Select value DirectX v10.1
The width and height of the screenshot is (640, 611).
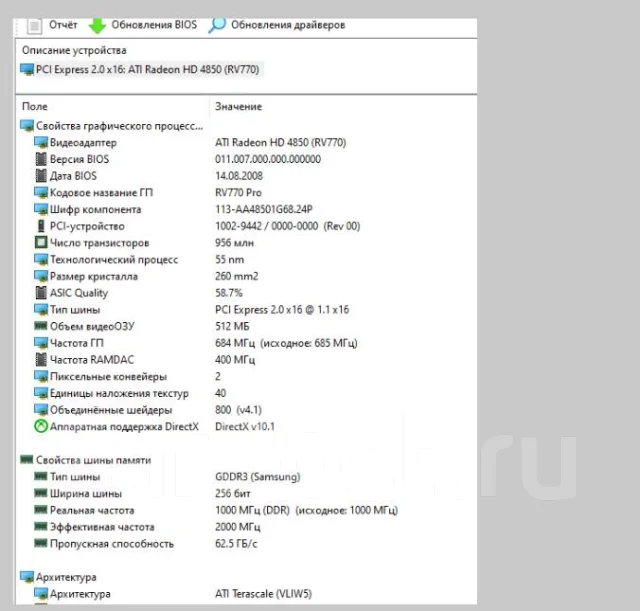pyautogui.click(x=245, y=427)
